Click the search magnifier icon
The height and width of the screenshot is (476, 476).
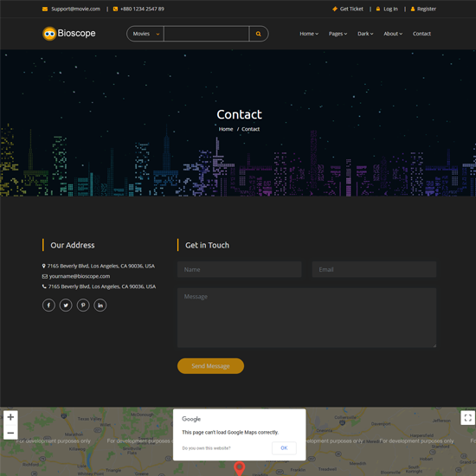click(259, 34)
